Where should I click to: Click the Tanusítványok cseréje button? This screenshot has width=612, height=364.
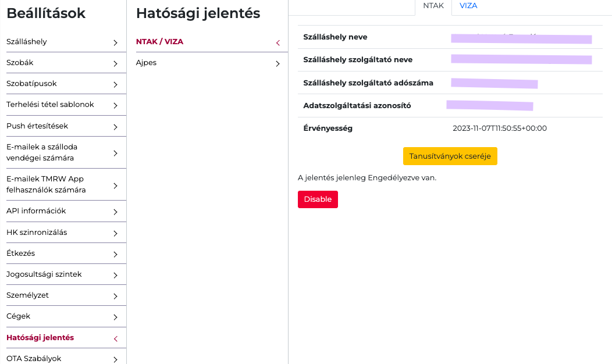(450, 156)
